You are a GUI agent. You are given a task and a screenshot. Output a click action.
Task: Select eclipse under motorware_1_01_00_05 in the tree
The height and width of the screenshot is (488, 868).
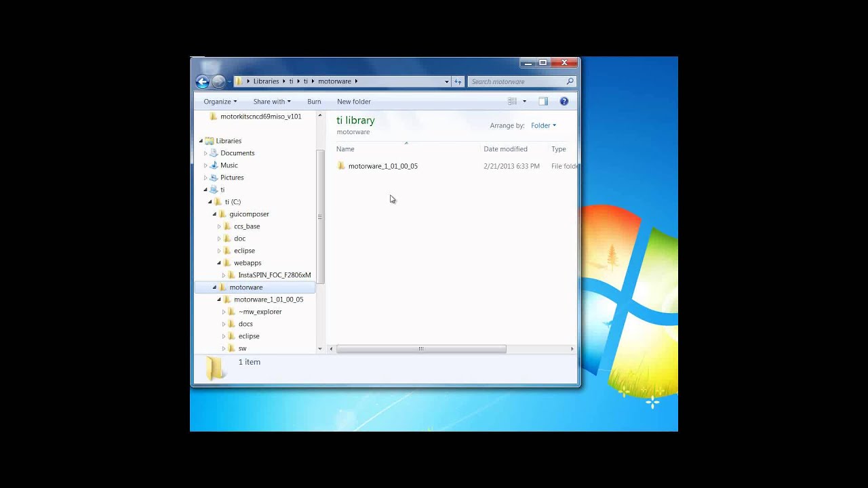click(249, 336)
